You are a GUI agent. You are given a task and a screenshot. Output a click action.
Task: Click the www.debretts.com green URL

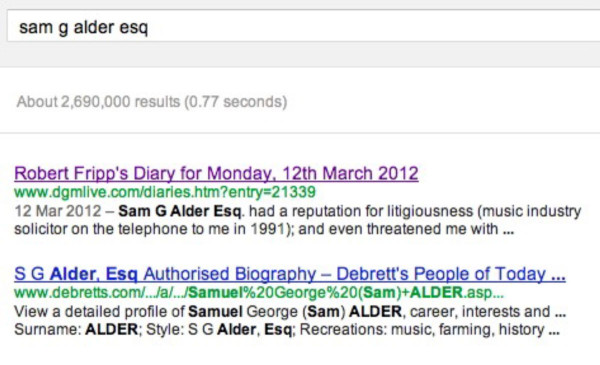[259, 293]
